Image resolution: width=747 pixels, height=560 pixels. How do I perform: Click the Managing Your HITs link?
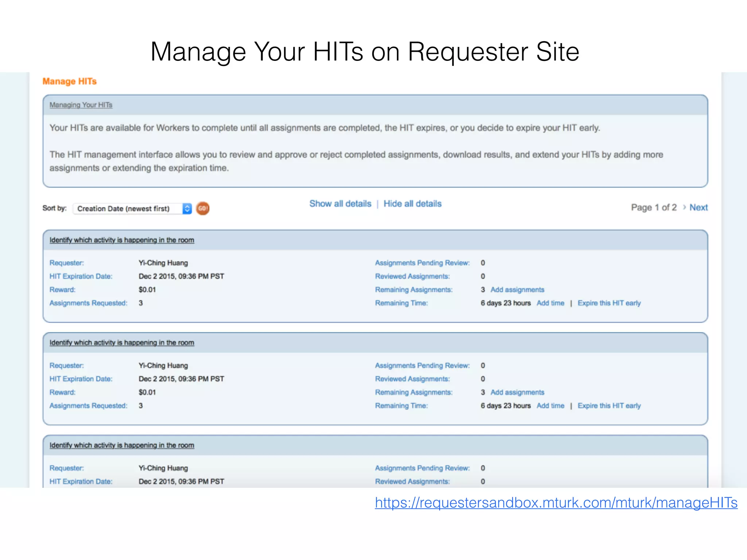click(x=81, y=105)
